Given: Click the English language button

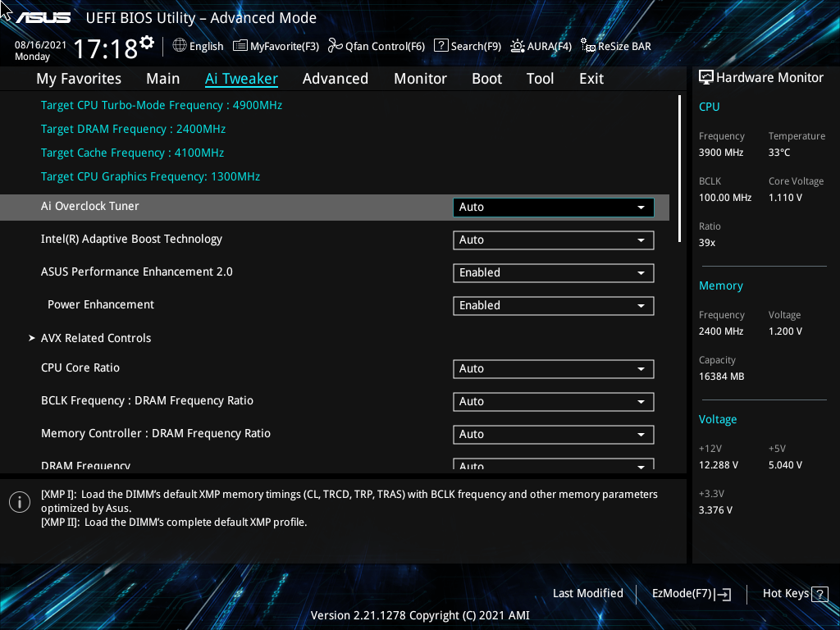Looking at the screenshot, I should click(199, 46).
